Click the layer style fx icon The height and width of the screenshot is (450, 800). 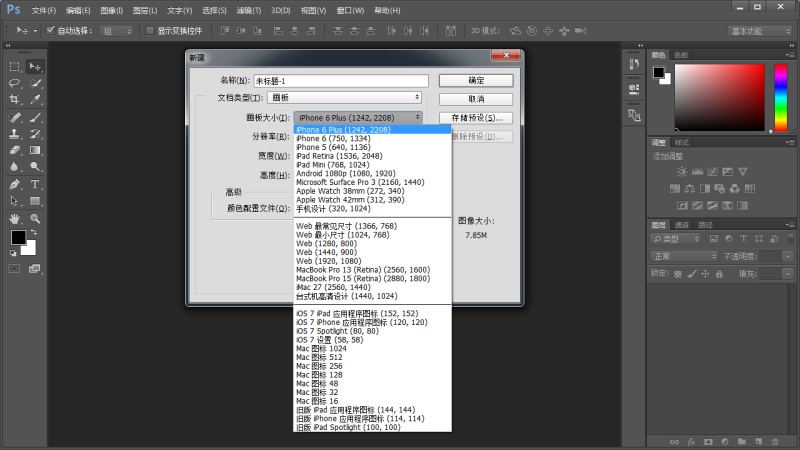(x=691, y=442)
